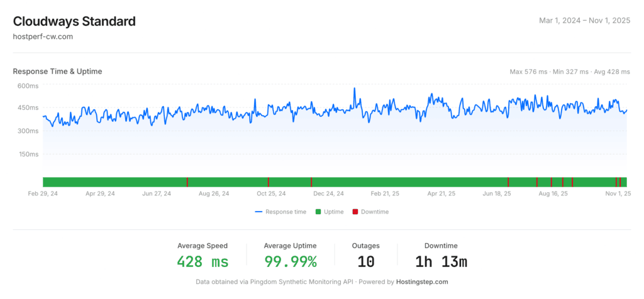The height and width of the screenshot is (299, 644).
Task: Click the Jun 18, 25 axis label
Action: point(497,193)
